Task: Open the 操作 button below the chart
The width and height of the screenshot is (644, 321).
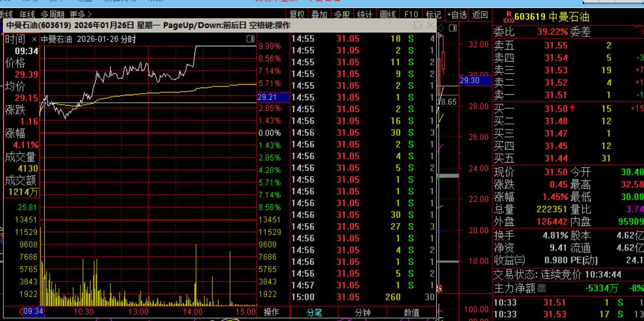Action: (x=271, y=312)
